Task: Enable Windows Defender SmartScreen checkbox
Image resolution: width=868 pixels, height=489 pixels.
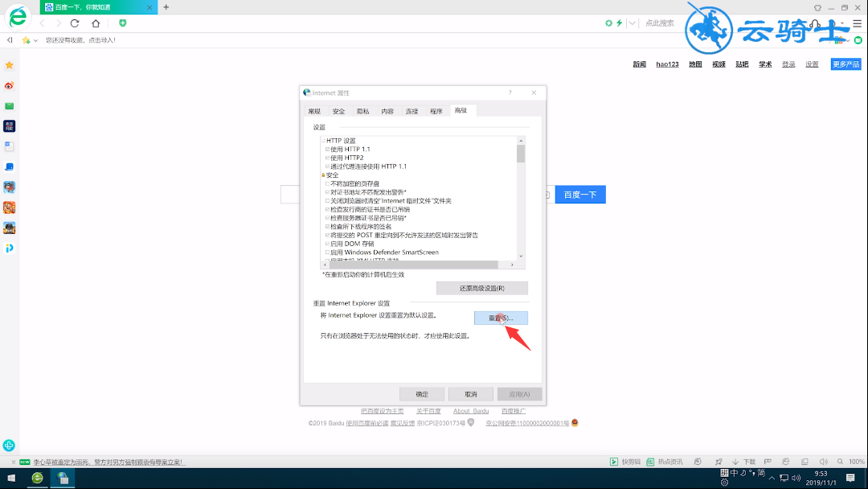Action: click(x=328, y=253)
